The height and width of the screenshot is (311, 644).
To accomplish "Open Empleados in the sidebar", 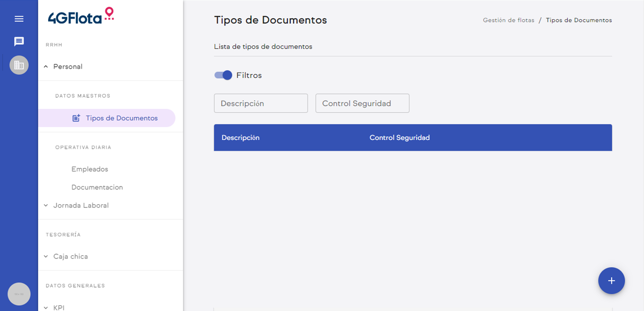I will pyautogui.click(x=90, y=169).
